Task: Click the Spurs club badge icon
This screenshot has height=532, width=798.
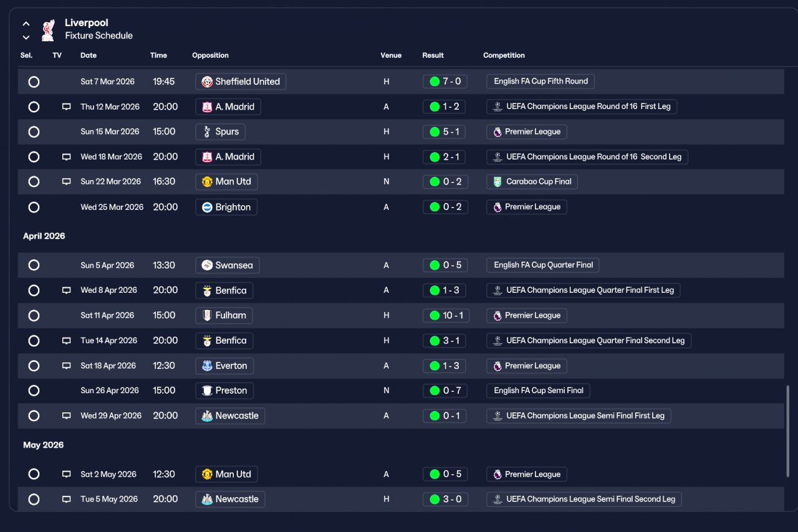Action: pyautogui.click(x=207, y=132)
